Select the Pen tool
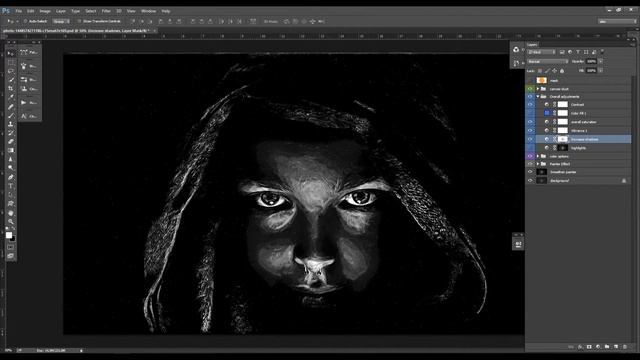640x360 pixels. [11, 177]
